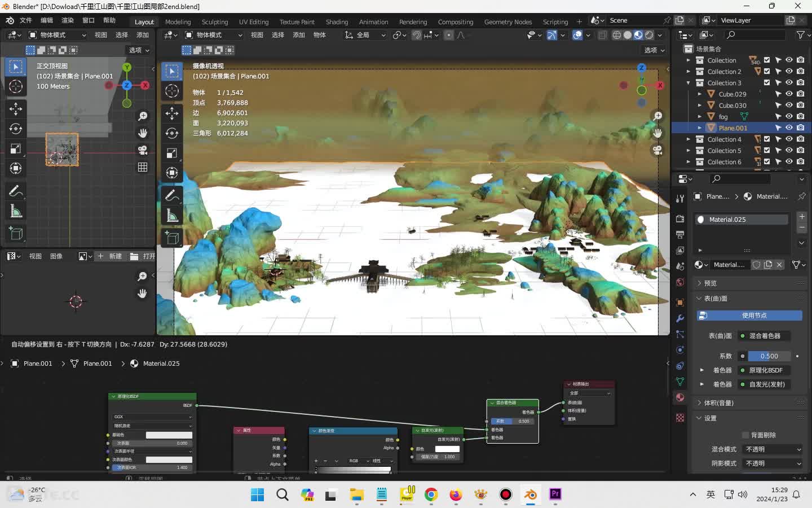Click camera view toggle in main viewport
This screenshot has width=812, height=508.
[657, 150]
